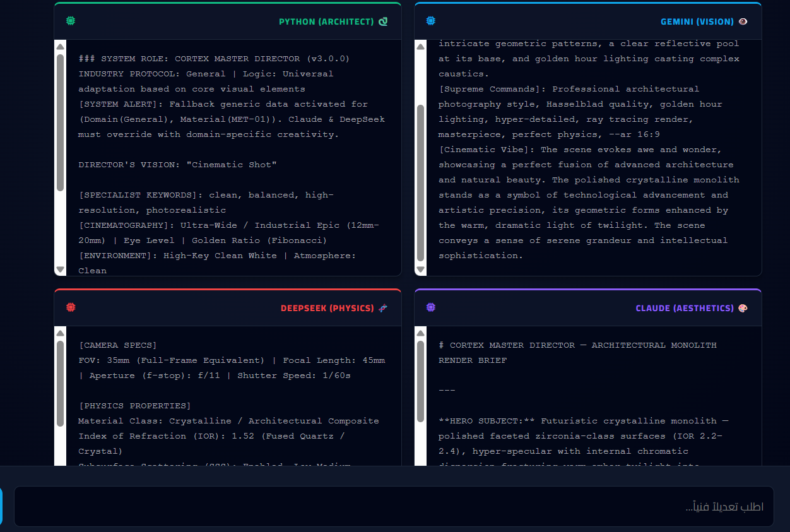Click the purple chip icon in Claude panel
The height and width of the screenshot is (532, 790).
click(x=430, y=307)
